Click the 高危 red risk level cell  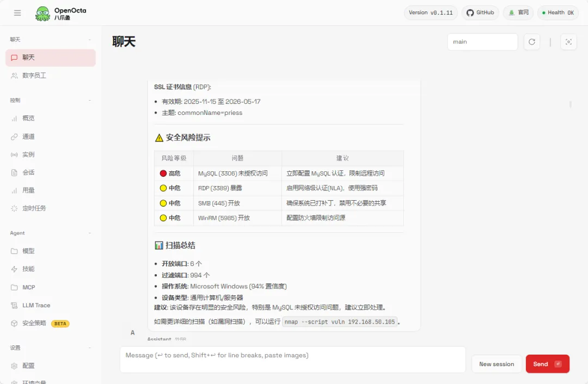(174, 174)
